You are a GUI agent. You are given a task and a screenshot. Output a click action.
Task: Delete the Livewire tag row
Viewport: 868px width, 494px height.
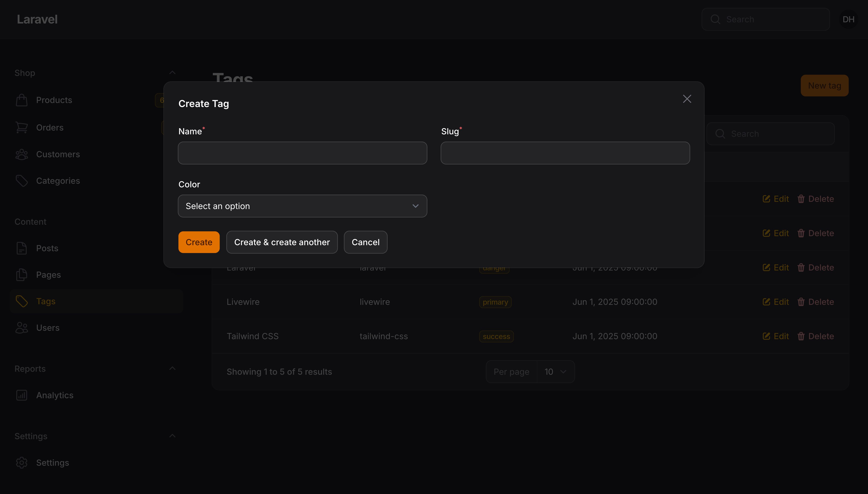[815, 302]
